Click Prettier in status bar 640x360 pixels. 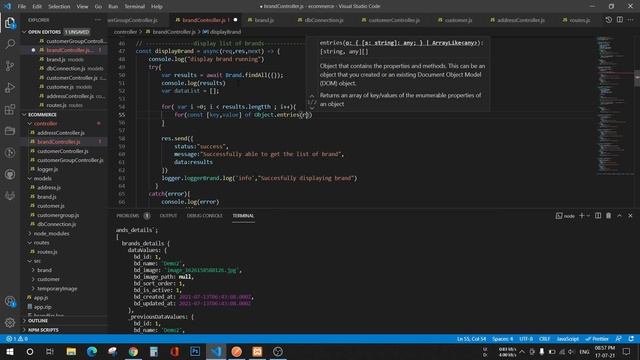(597, 339)
